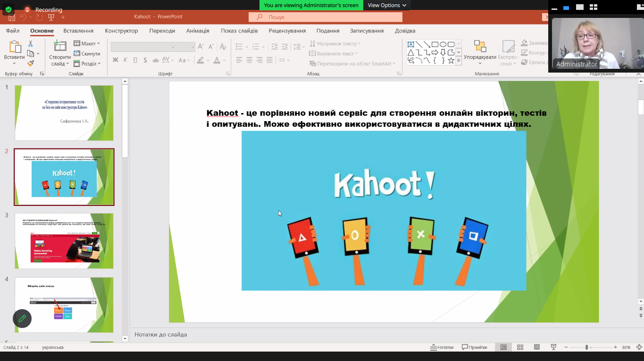Screen dimensions: 644x361
Task: Click the Cut scissors icon
Action: pyautogui.click(x=31, y=43)
